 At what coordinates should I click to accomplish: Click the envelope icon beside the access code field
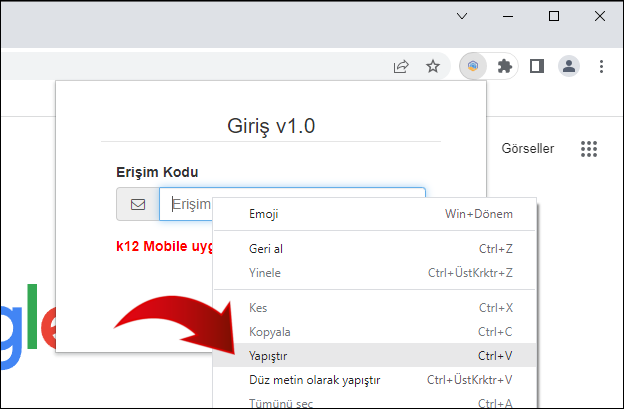138,204
